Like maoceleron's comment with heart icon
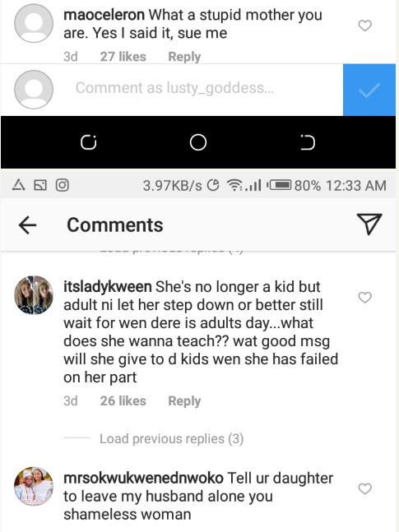The height and width of the screenshot is (532, 399). (365, 25)
